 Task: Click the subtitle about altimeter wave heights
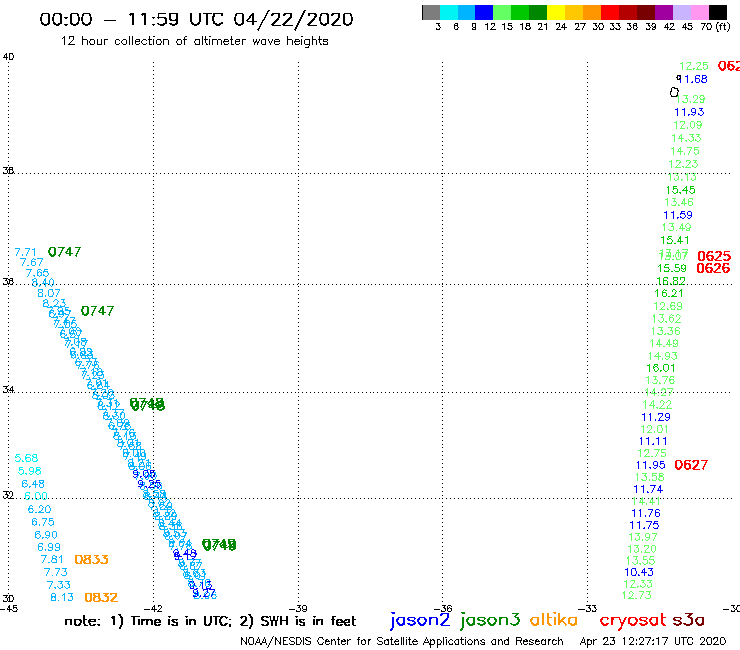pos(194,41)
